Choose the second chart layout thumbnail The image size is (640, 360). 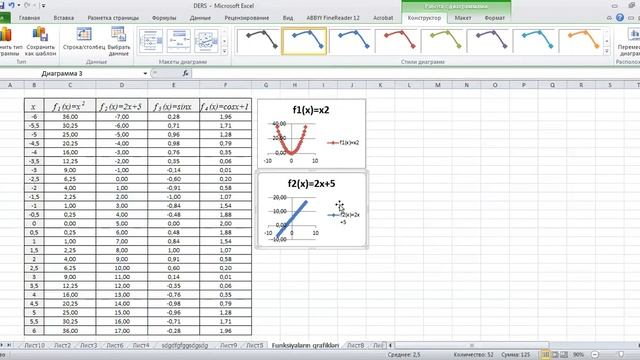pos(178,41)
